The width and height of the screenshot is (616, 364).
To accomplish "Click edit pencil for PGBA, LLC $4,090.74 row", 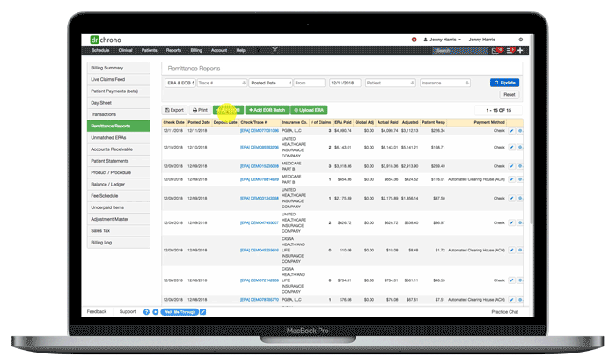I will pyautogui.click(x=511, y=131).
